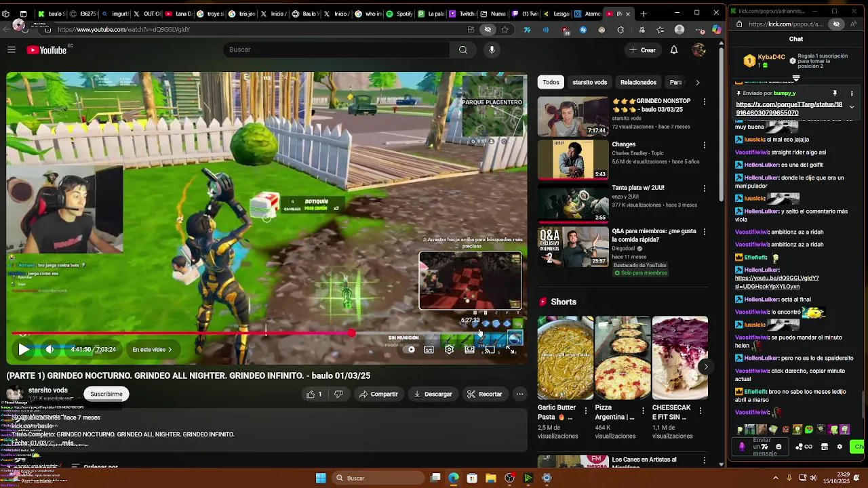The height and width of the screenshot is (488, 868).
Task: Click the Compartir share button
Action: pyautogui.click(x=378, y=394)
